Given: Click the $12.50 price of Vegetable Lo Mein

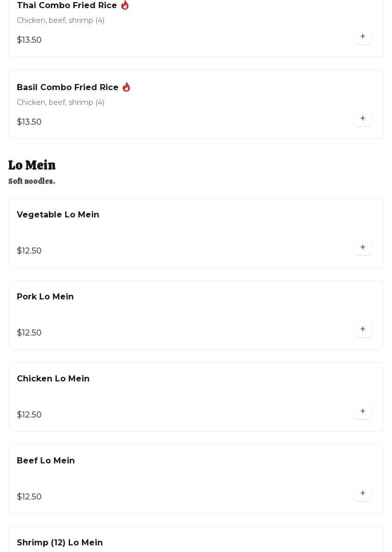Looking at the screenshot, I should (x=29, y=251).
